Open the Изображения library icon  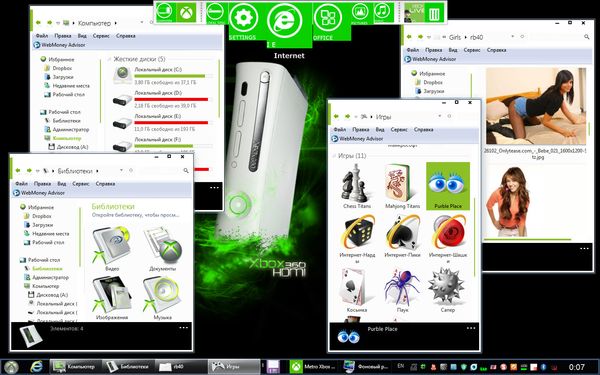112,298
